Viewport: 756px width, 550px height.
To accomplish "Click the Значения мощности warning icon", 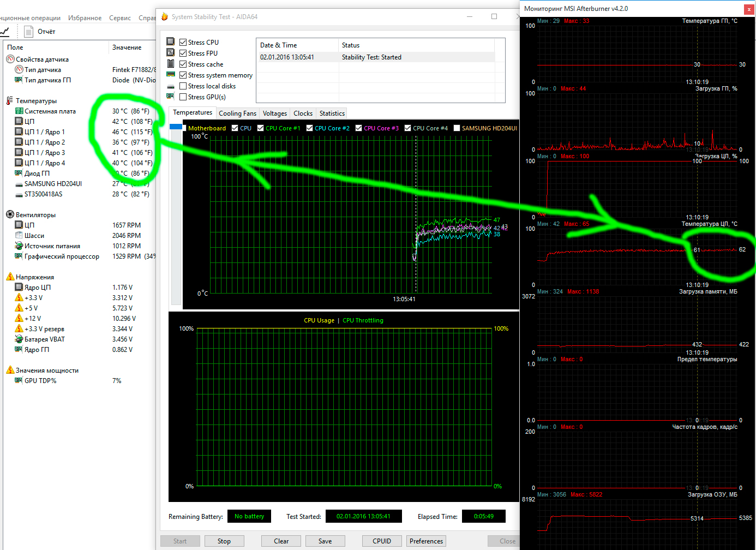I will (x=10, y=370).
